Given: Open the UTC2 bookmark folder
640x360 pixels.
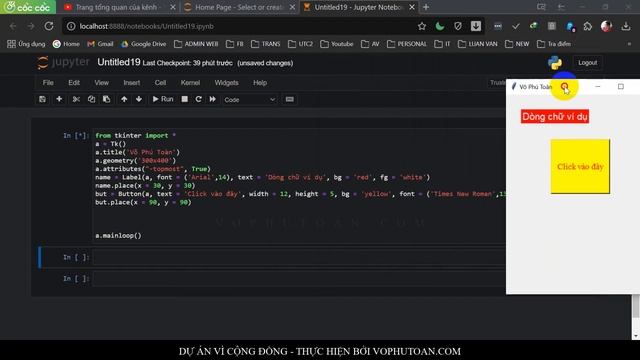Looking at the screenshot, I should coord(300,44).
